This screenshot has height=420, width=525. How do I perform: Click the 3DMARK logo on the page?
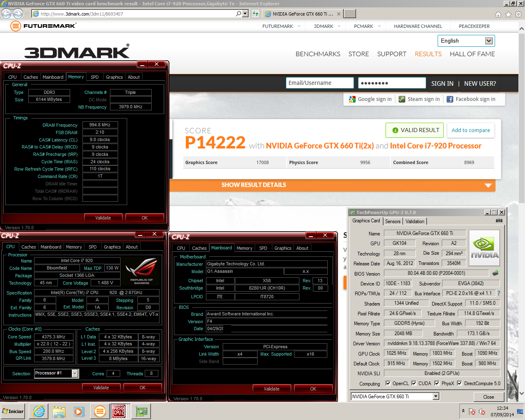point(77,52)
